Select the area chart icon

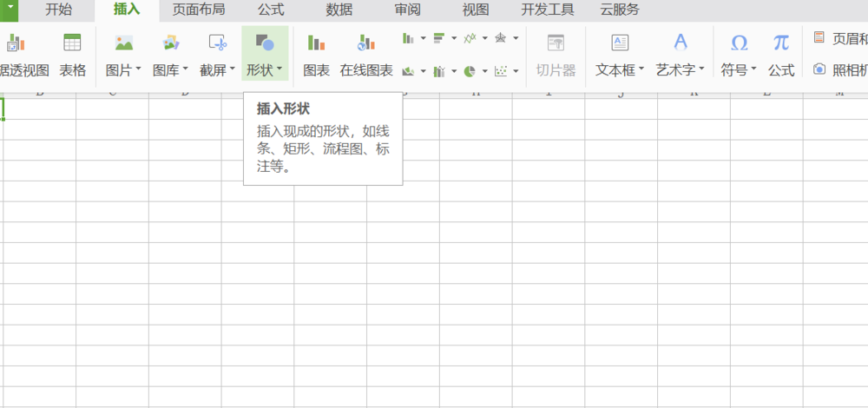click(x=409, y=71)
